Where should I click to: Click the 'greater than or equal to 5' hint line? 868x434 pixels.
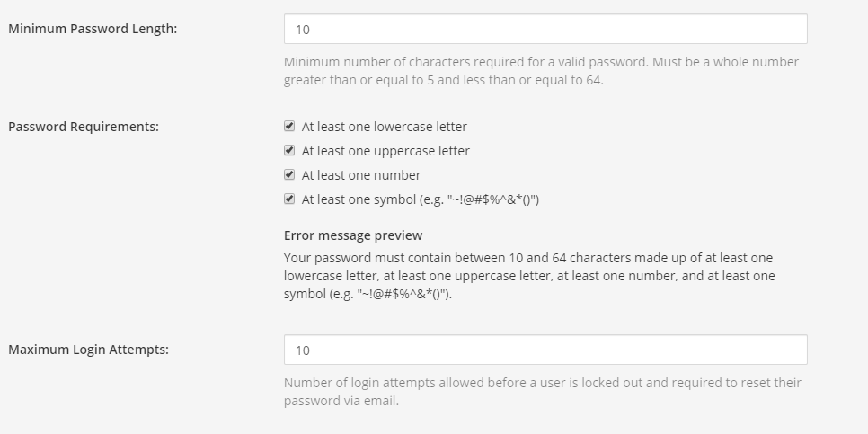(x=443, y=80)
